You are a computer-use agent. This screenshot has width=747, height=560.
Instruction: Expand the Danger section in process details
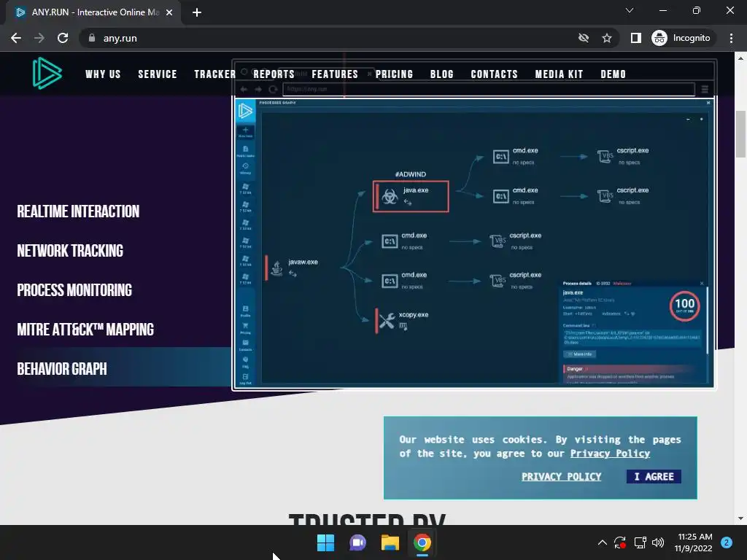[x=628, y=369]
